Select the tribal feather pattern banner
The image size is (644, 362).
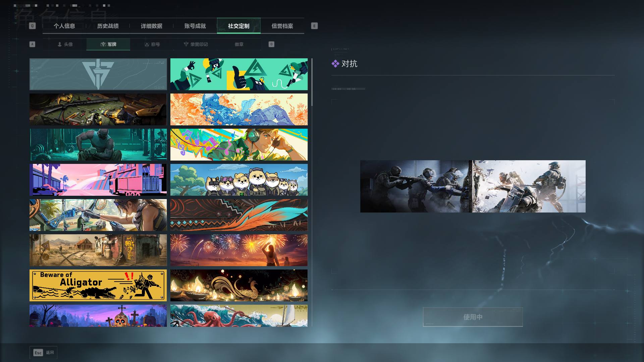[x=239, y=215]
